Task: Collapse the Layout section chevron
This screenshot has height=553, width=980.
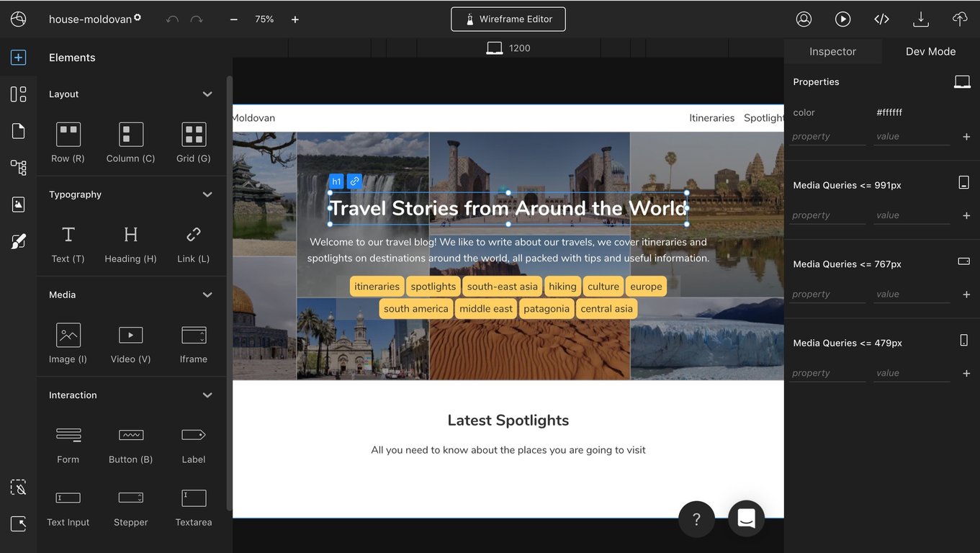Action: coord(207,94)
